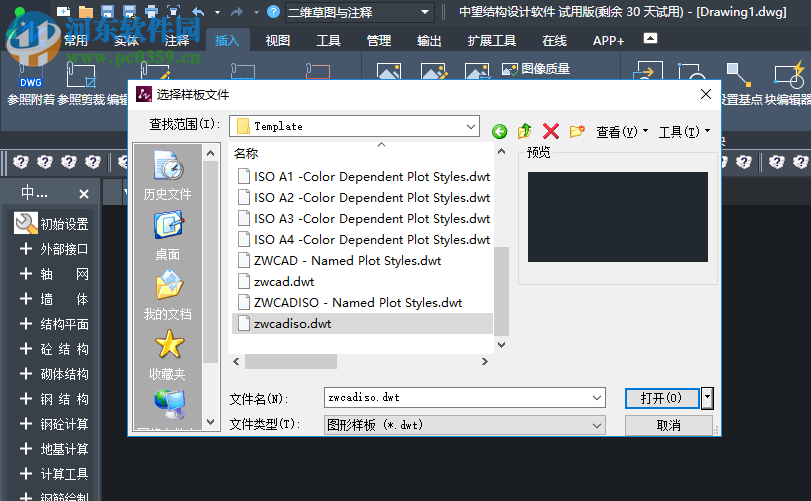Expand the Axis grid tree item

click(26, 274)
